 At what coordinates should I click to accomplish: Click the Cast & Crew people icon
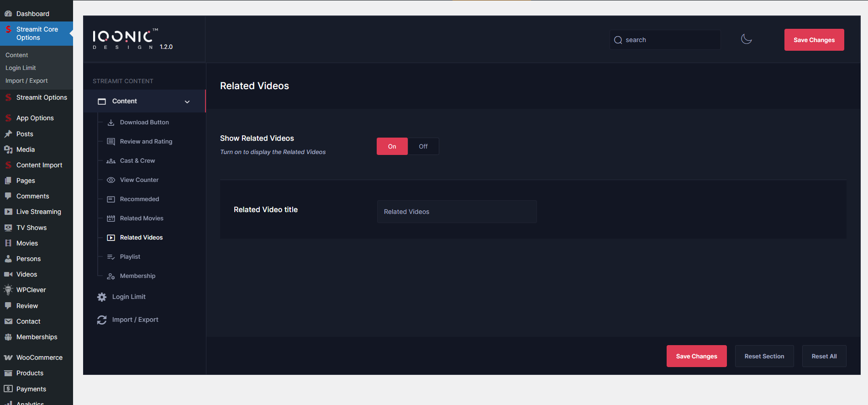pos(111,161)
